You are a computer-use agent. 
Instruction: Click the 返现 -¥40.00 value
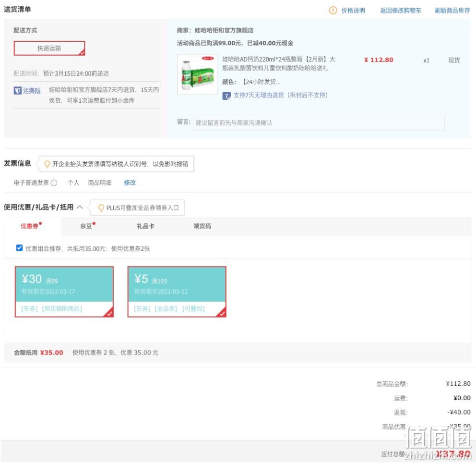tap(459, 412)
